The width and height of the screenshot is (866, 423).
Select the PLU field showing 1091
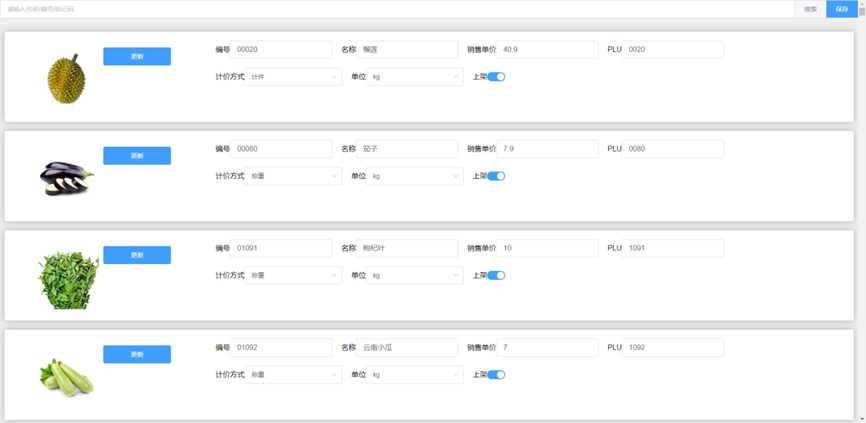[x=672, y=248]
